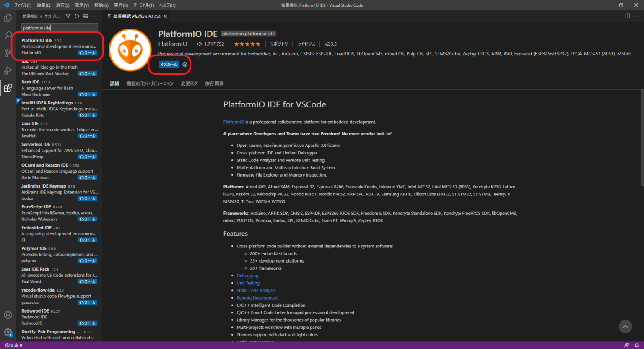Install the PlatformIO IDE extension from details page

(x=169, y=65)
